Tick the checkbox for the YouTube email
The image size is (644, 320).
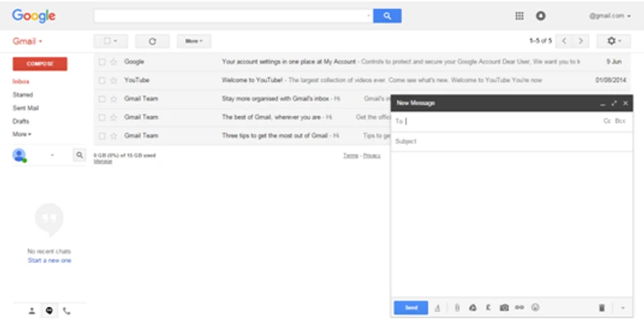[x=102, y=80]
